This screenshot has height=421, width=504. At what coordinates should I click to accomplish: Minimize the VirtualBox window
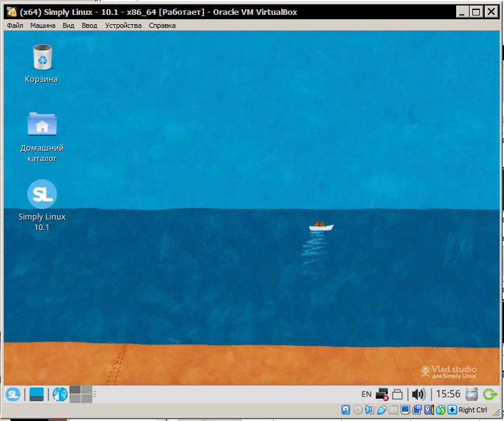[x=462, y=12]
